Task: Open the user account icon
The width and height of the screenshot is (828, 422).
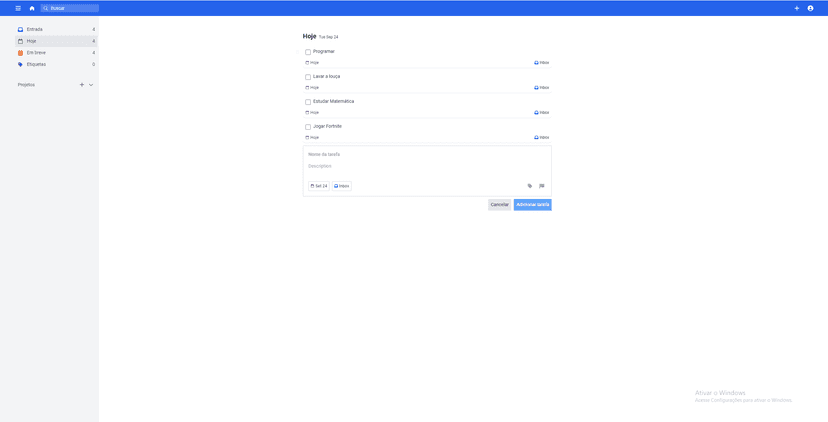Action: point(810,8)
